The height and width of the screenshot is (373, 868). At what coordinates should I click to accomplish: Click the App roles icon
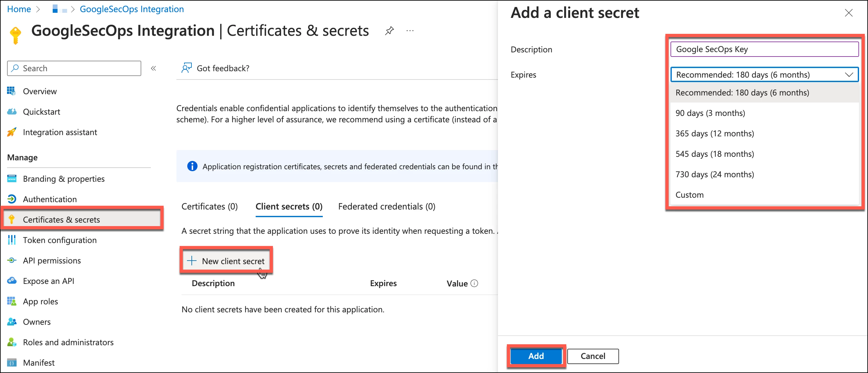tap(12, 301)
